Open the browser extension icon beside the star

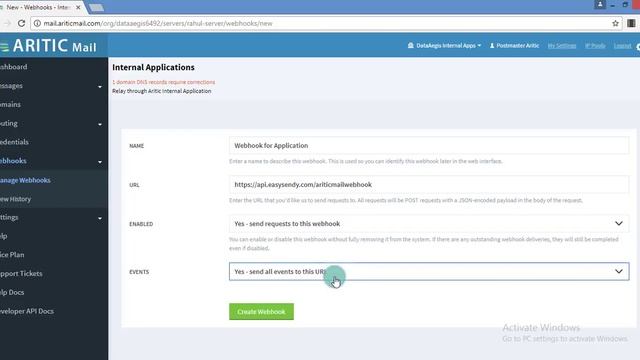(x=631, y=23)
